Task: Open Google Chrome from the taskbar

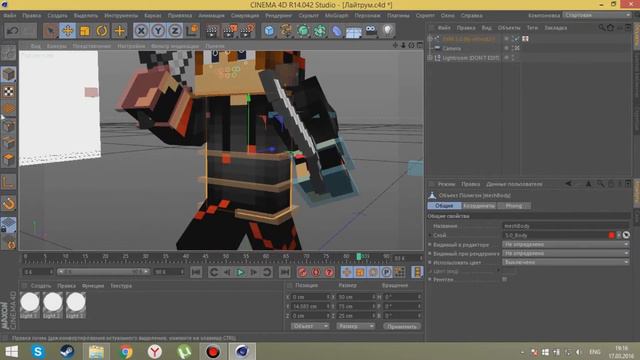Action: (x=126, y=351)
